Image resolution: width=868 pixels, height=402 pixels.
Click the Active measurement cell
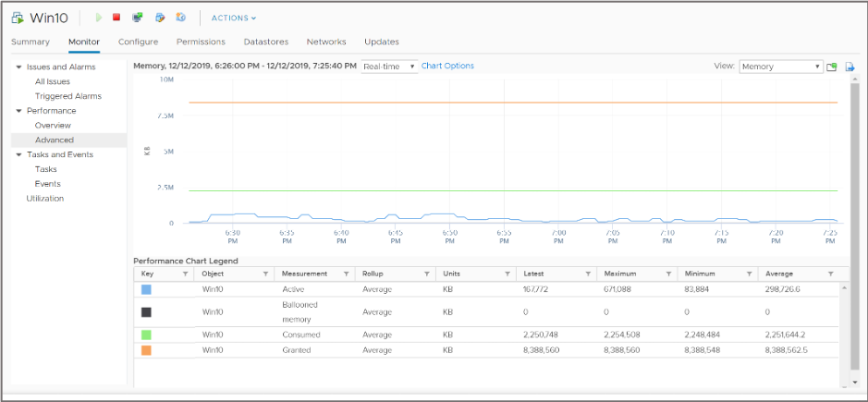(x=293, y=289)
